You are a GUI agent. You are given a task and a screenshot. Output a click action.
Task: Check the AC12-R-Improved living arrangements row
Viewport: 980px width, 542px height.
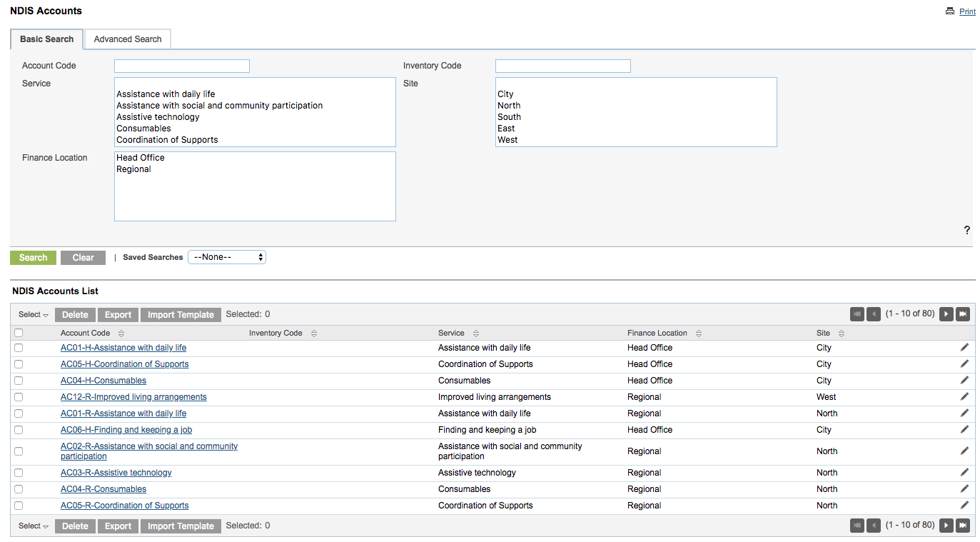(x=19, y=397)
